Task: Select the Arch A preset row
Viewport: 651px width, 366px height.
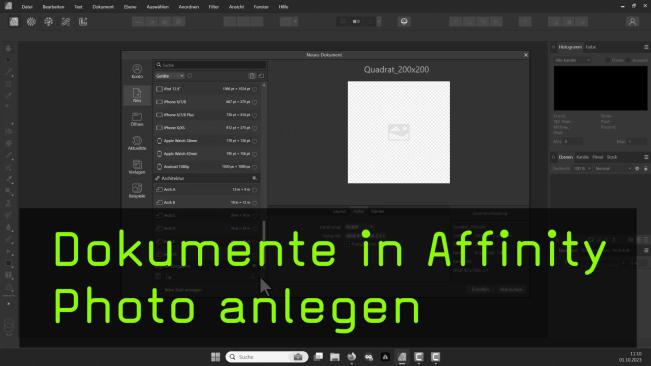Action: pyautogui.click(x=207, y=190)
